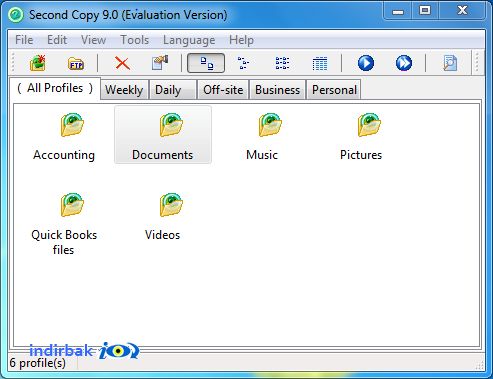Open the Language menu
This screenshot has width=493, height=379.
(189, 40)
